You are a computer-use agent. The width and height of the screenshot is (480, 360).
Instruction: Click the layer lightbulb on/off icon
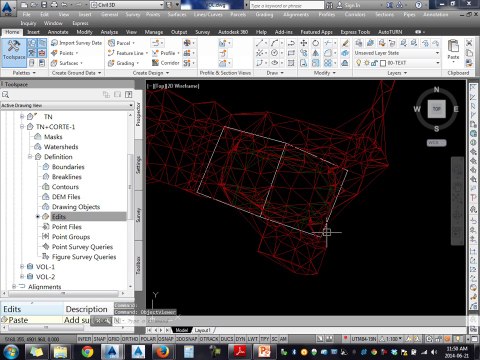click(x=359, y=63)
